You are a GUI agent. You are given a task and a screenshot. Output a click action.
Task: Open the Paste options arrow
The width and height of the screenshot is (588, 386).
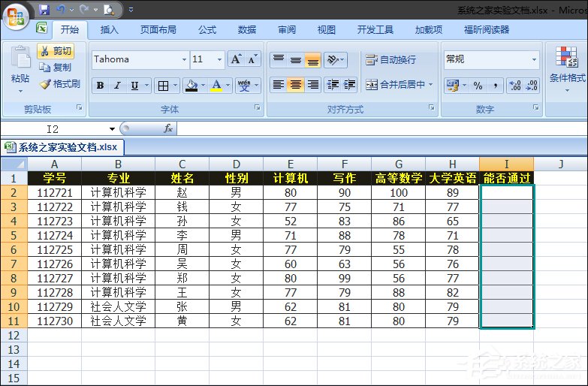tap(20, 91)
